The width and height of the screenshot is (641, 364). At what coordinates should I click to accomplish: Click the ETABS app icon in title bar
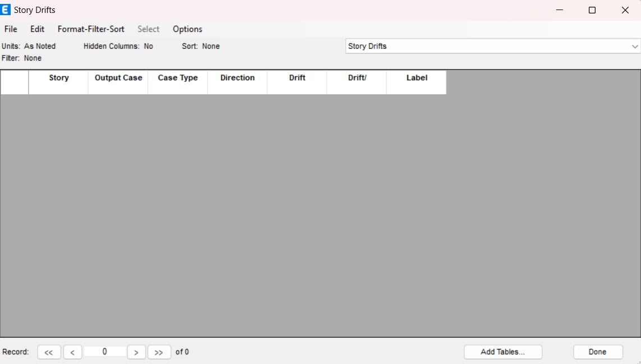[x=6, y=10]
